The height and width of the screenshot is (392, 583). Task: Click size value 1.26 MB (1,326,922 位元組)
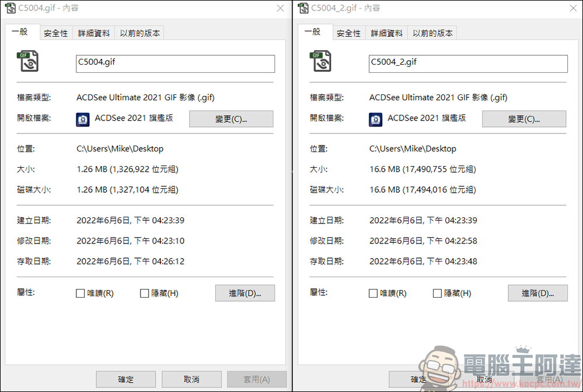coord(128,169)
